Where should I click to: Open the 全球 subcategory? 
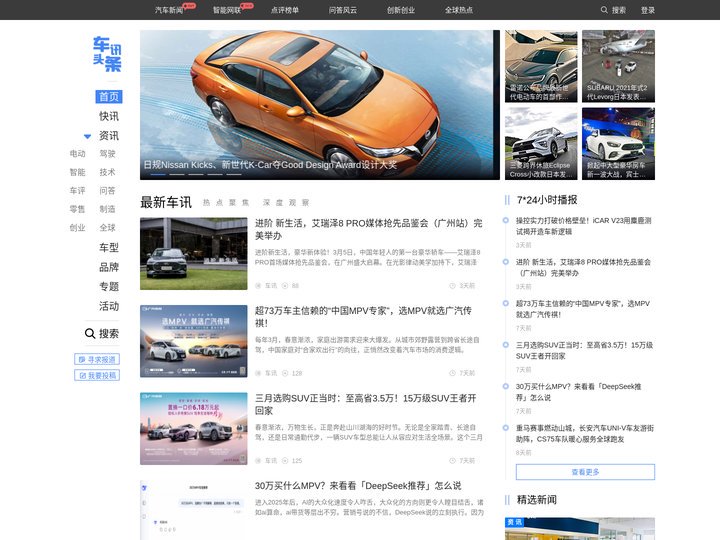[x=107, y=227]
